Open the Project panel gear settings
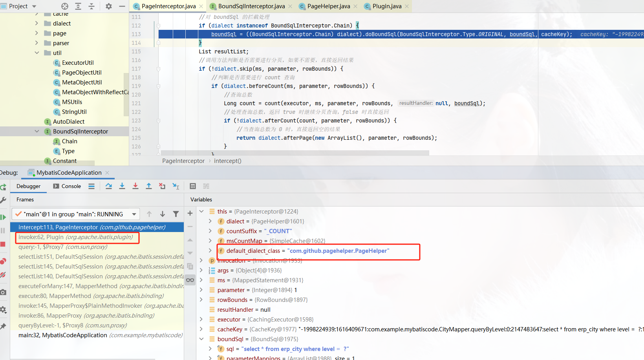 [109, 6]
